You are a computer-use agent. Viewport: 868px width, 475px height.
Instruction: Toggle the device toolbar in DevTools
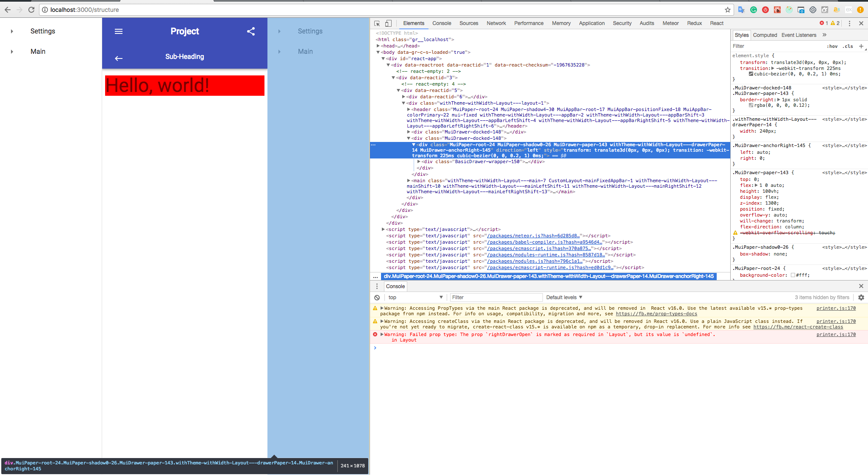click(388, 23)
